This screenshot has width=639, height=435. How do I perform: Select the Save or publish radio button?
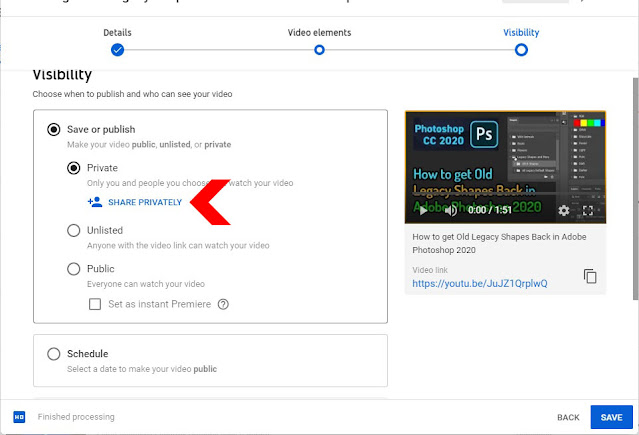[x=53, y=130]
